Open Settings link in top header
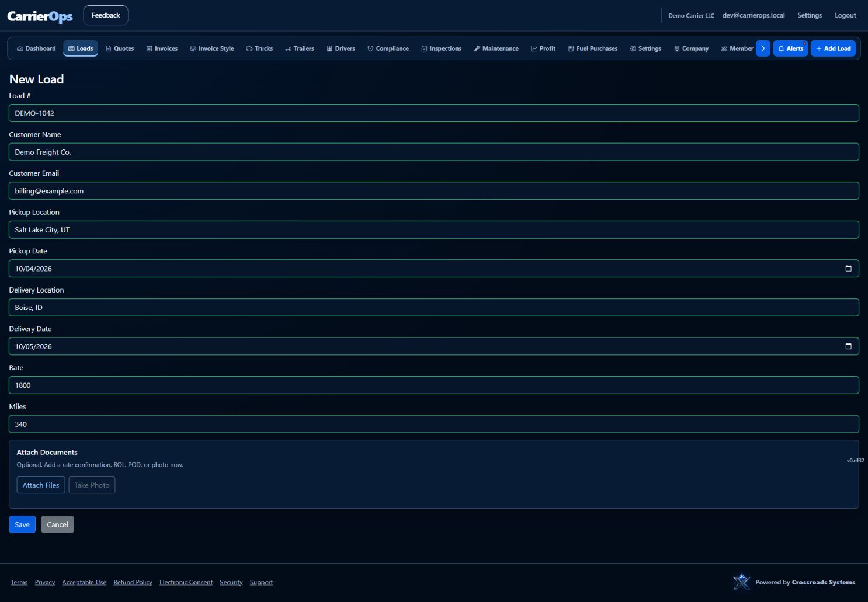The height and width of the screenshot is (602, 868). (810, 15)
